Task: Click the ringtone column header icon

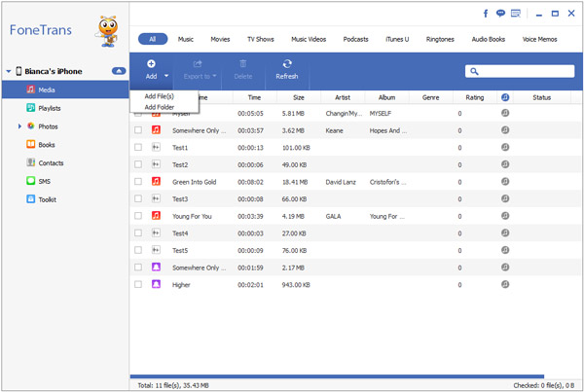Action: 505,97
